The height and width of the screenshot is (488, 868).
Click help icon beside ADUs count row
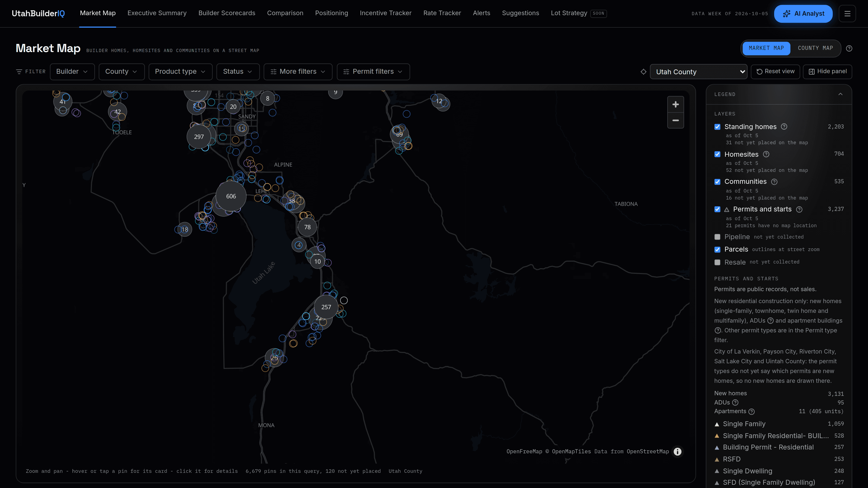click(x=735, y=402)
